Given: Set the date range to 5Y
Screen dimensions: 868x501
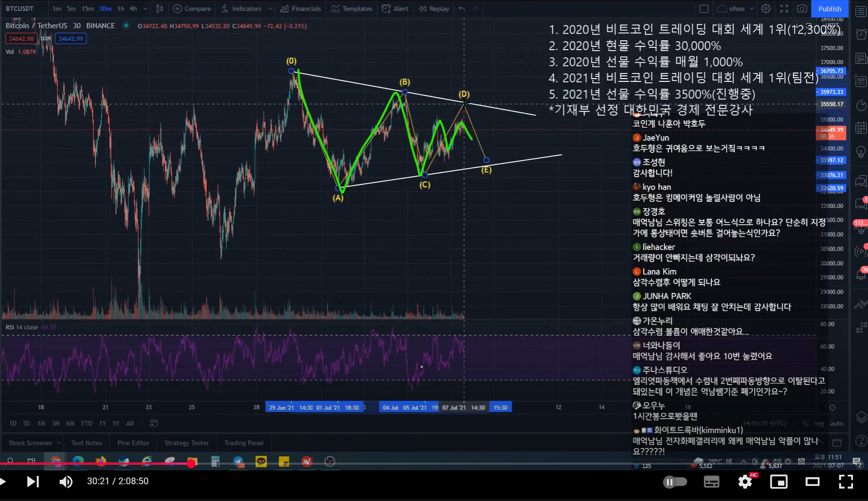Looking at the screenshot, I should pyautogui.click(x=116, y=423).
